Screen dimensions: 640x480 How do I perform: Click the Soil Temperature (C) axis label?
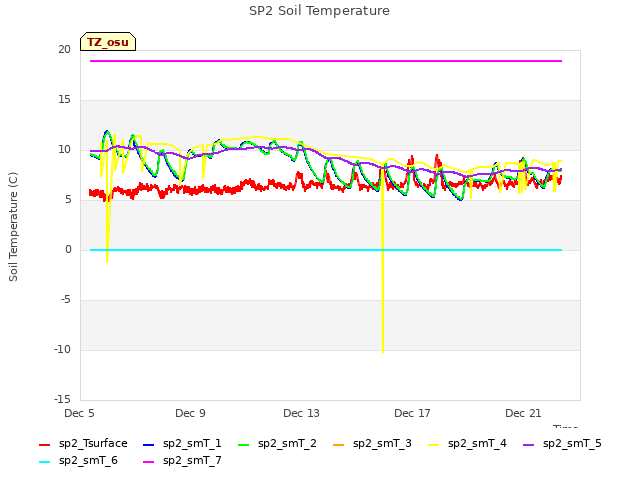13,227
